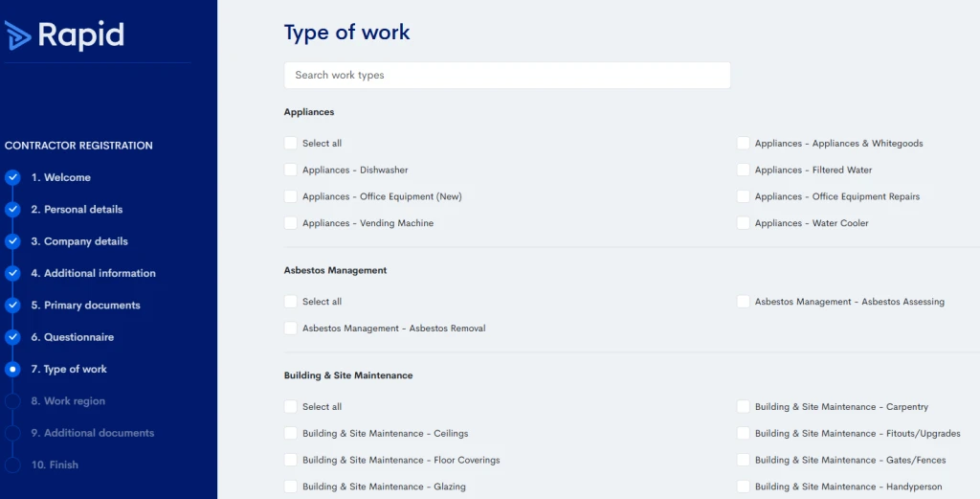Click the active Type of work step dot
This screenshot has height=499, width=980.
[x=12, y=369]
